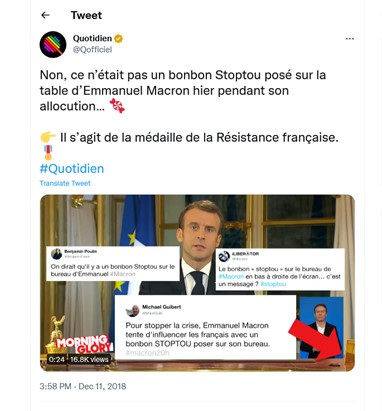
Task: Open the @Qofficiel handle
Action: click(92, 50)
